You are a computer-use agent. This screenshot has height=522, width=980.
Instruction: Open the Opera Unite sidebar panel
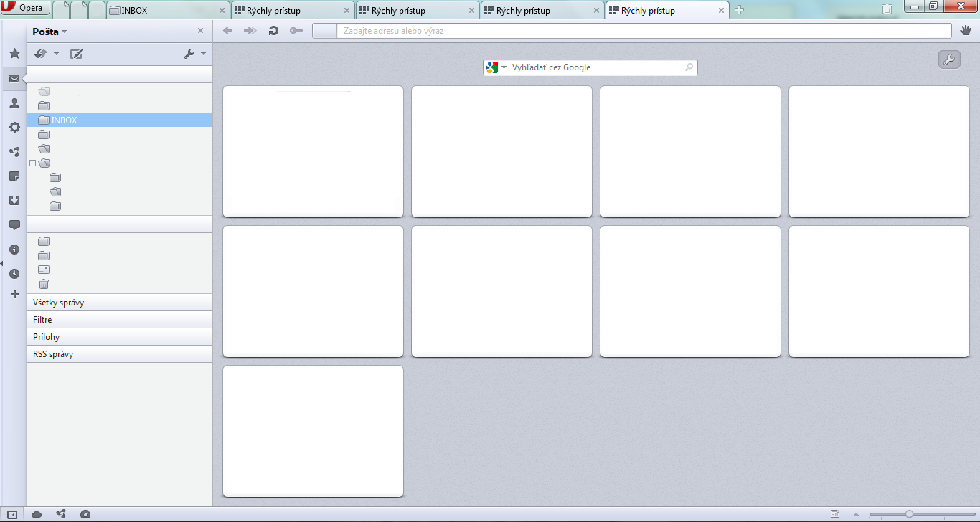click(x=14, y=152)
